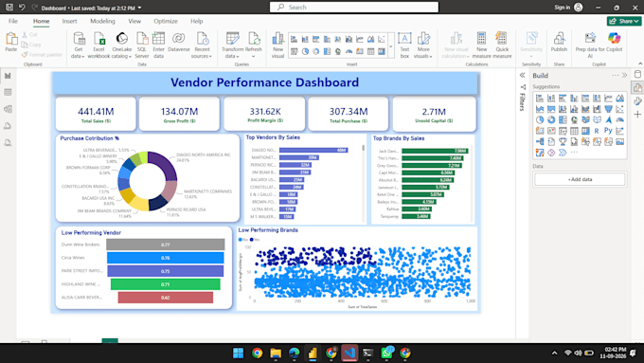Import from Excel workbook
The width and height of the screenshot is (644, 363).
tap(99, 45)
